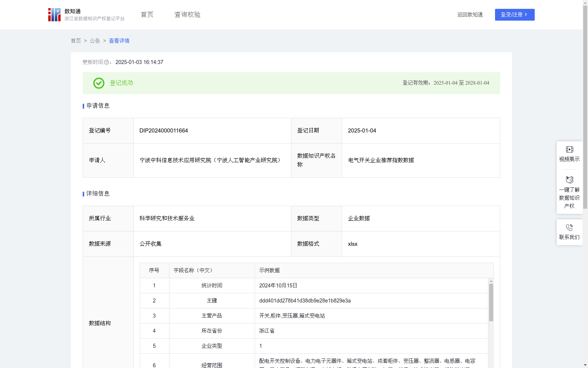The width and height of the screenshot is (588, 368).
Task: Click the 登录/注册 button
Action: 514,15
